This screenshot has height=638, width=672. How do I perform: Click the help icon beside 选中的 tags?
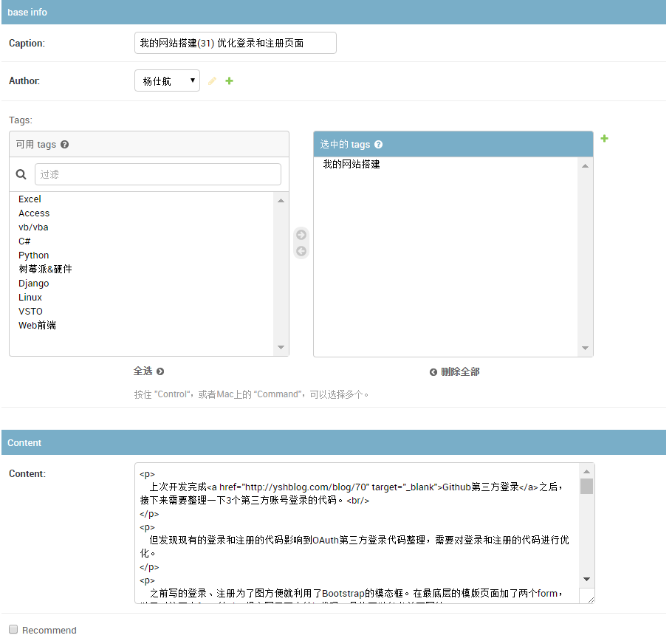pos(378,145)
